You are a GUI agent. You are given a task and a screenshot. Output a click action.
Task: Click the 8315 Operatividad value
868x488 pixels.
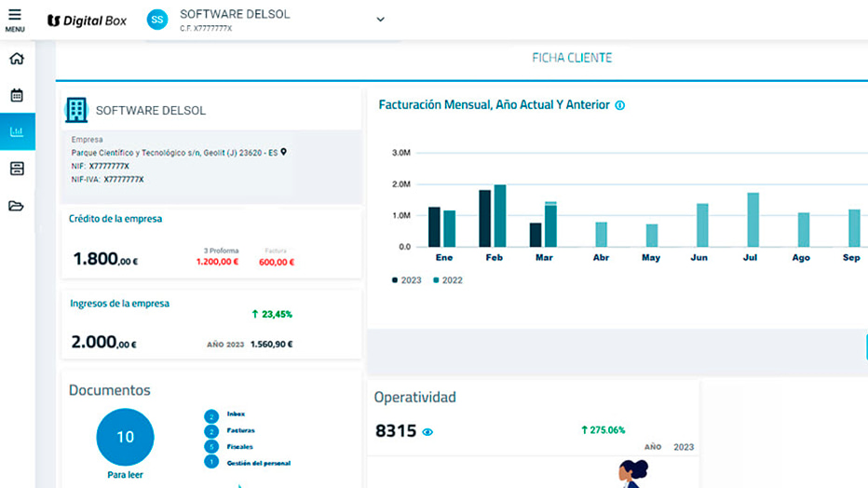396,431
